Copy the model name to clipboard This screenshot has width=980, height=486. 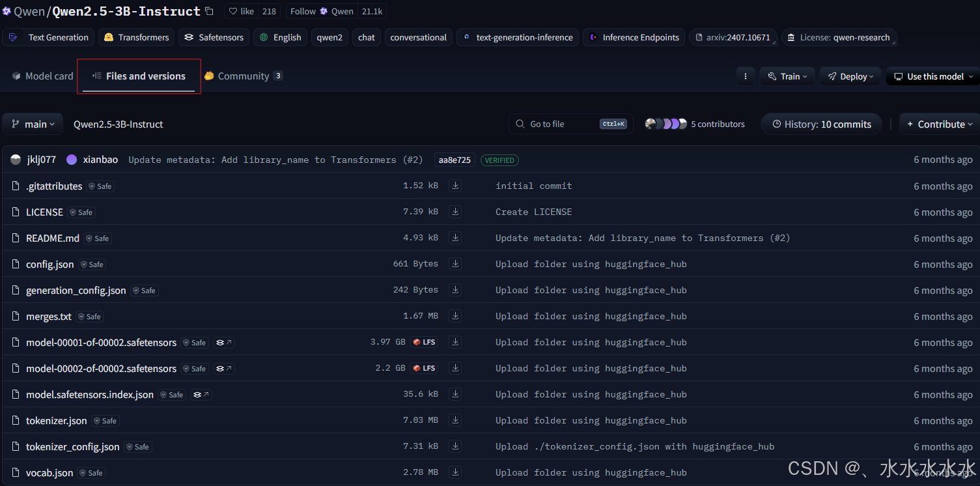[208, 10]
